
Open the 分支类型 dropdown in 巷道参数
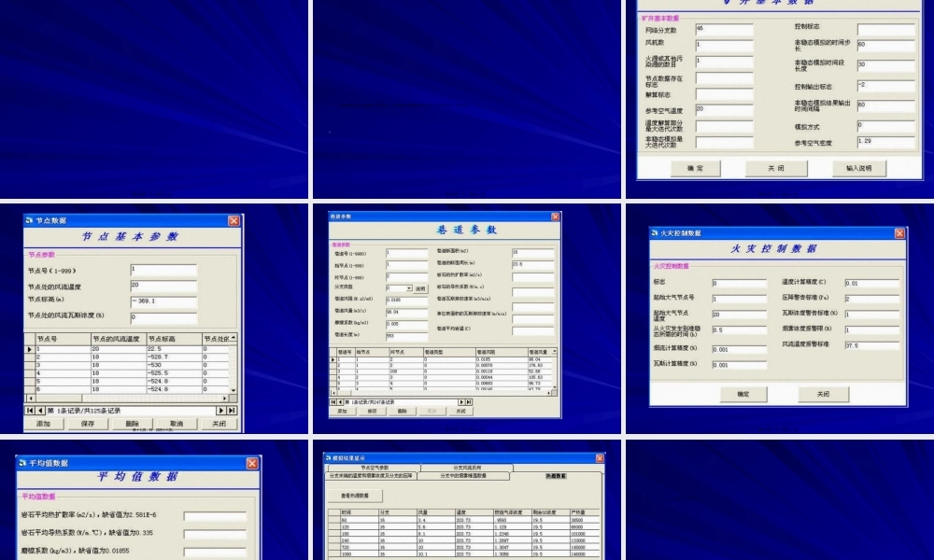click(x=409, y=289)
